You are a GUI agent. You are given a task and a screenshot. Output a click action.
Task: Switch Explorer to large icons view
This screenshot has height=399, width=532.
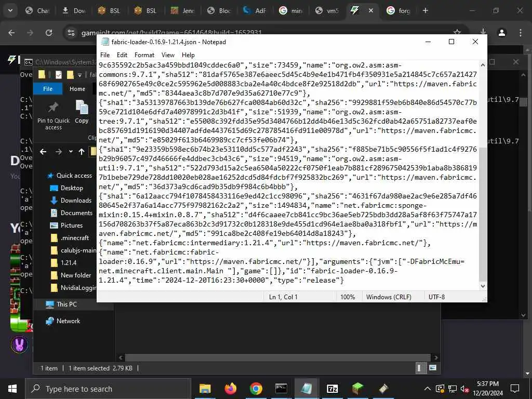[433, 368]
